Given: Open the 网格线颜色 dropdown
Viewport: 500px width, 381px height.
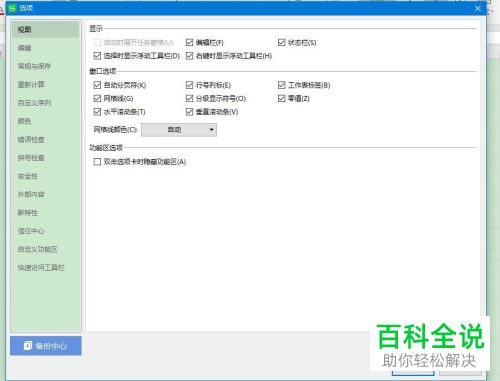Looking at the screenshot, I should coord(179,130).
